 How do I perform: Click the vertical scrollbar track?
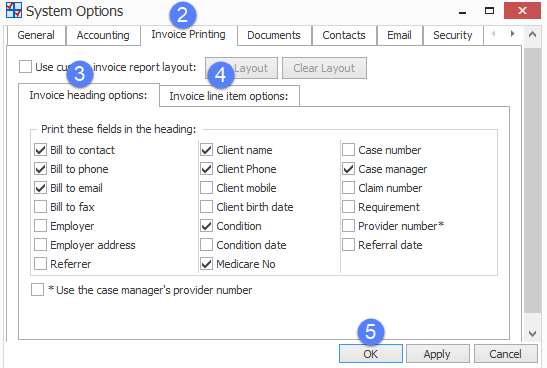532,181
